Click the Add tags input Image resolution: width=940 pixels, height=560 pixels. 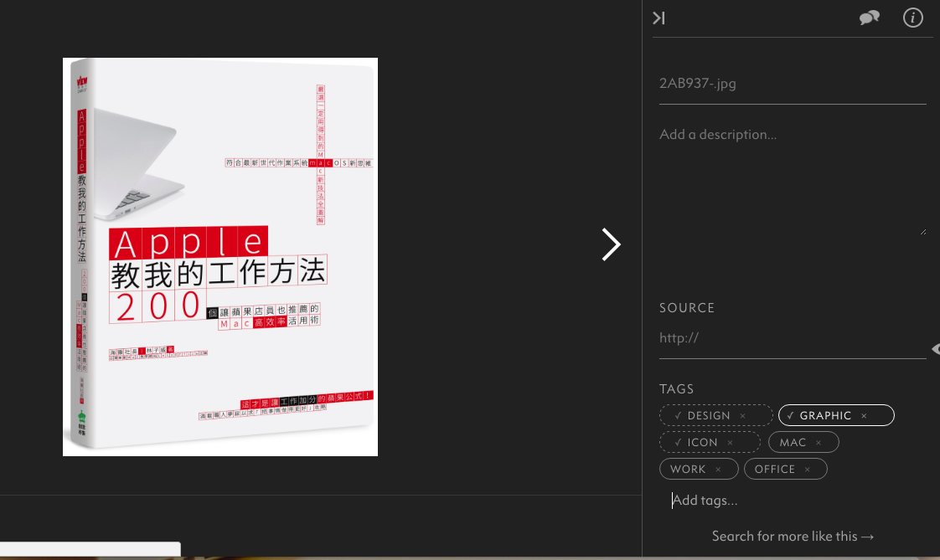click(x=793, y=501)
